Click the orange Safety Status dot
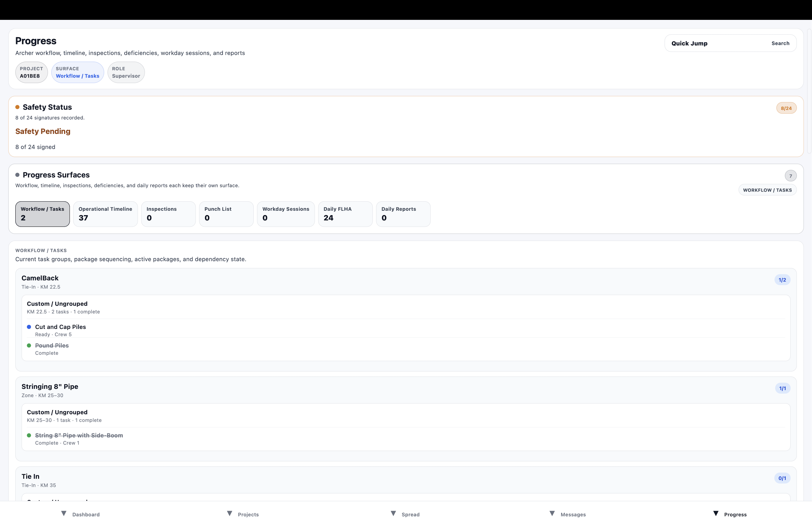This screenshot has width=812, height=527. pos(17,107)
